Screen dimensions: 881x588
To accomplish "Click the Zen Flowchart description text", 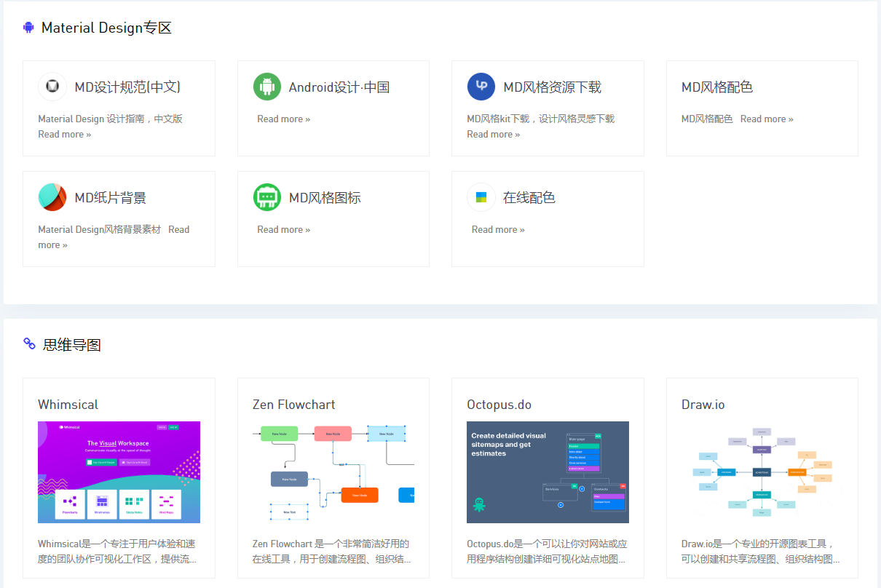I will click(x=332, y=552).
